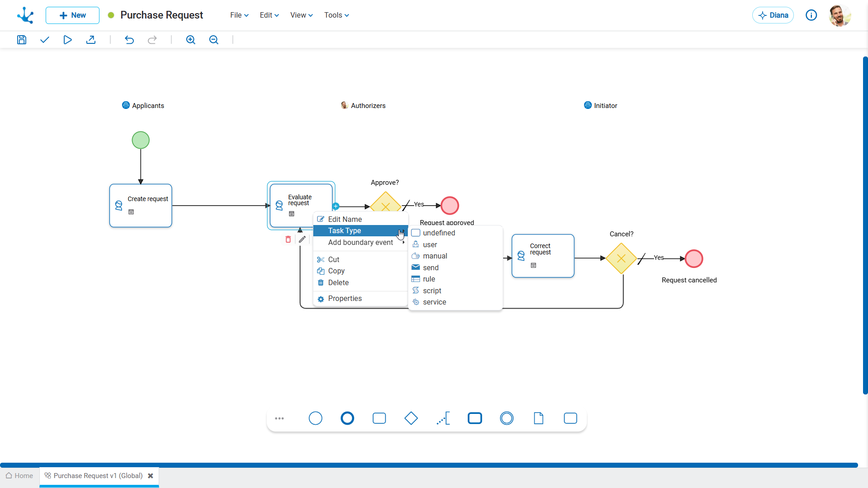The image size is (868, 488).
Task: Click the vertical scrollbar on the right edge
Action: coord(865,226)
